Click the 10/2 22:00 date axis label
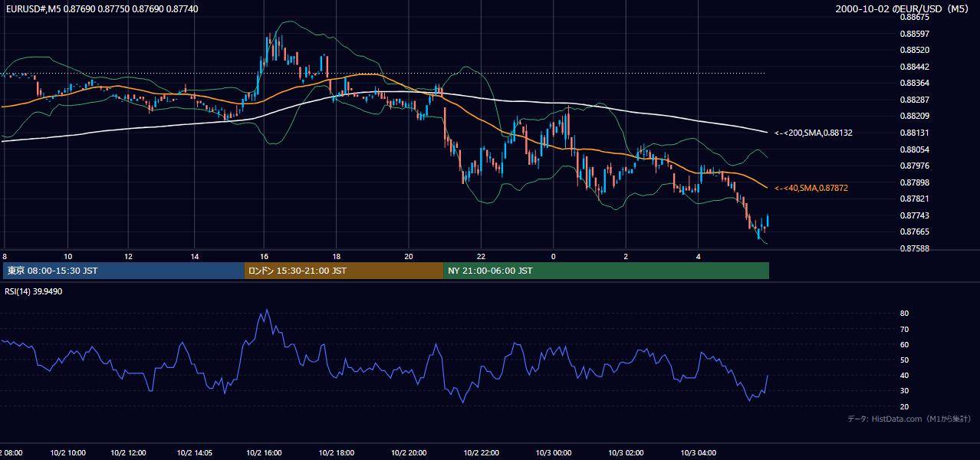The image size is (980, 460). (481, 452)
